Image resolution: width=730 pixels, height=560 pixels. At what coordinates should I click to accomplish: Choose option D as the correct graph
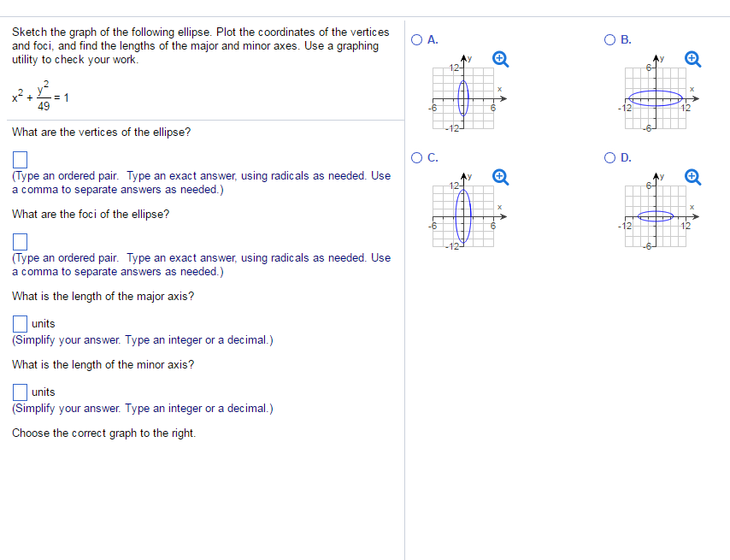tap(609, 157)
